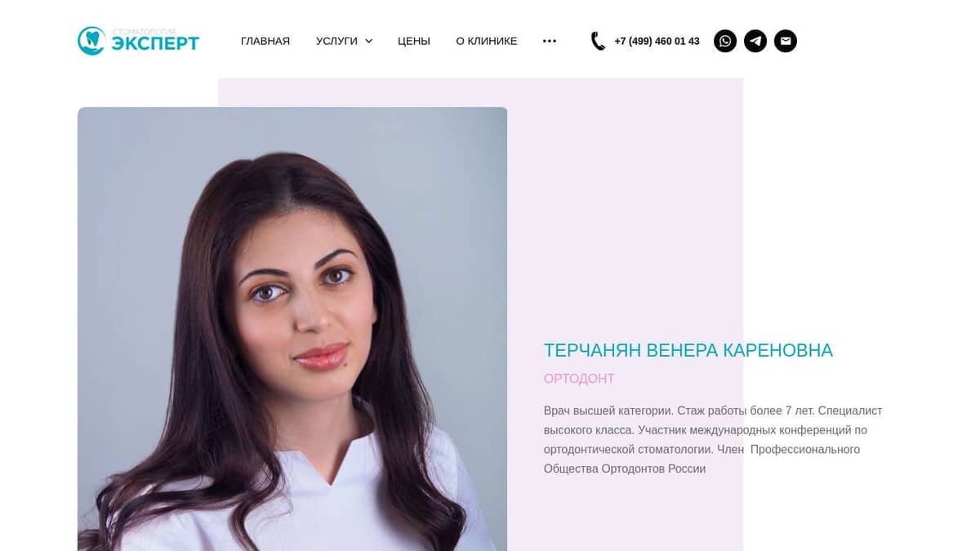Open the three-dot more menu
Screen dimensions: 980x551
(x=550, y=41)
